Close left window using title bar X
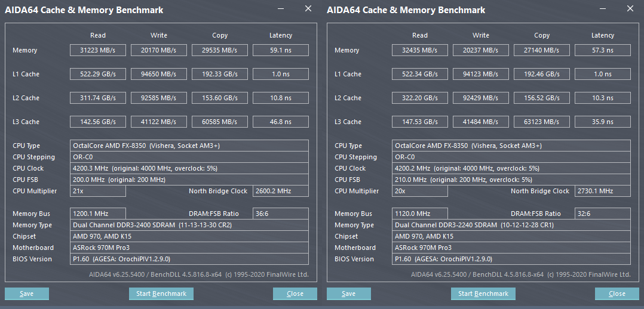 (308, 9)
